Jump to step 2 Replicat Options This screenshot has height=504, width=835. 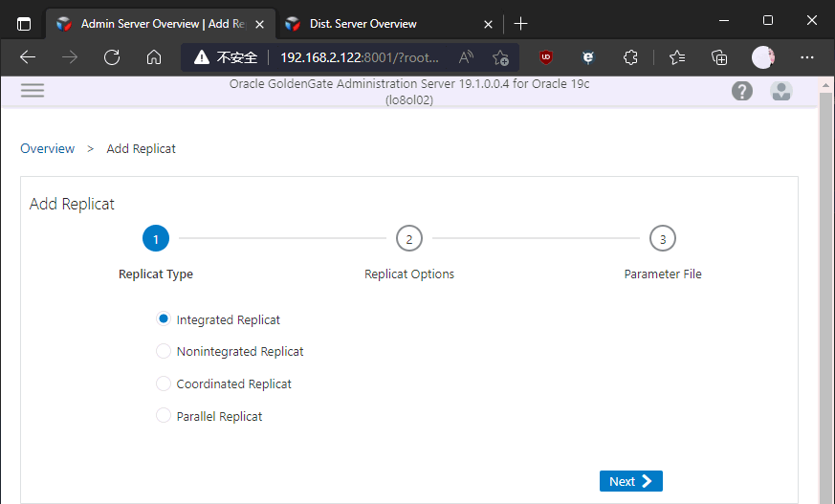point(409,239)
